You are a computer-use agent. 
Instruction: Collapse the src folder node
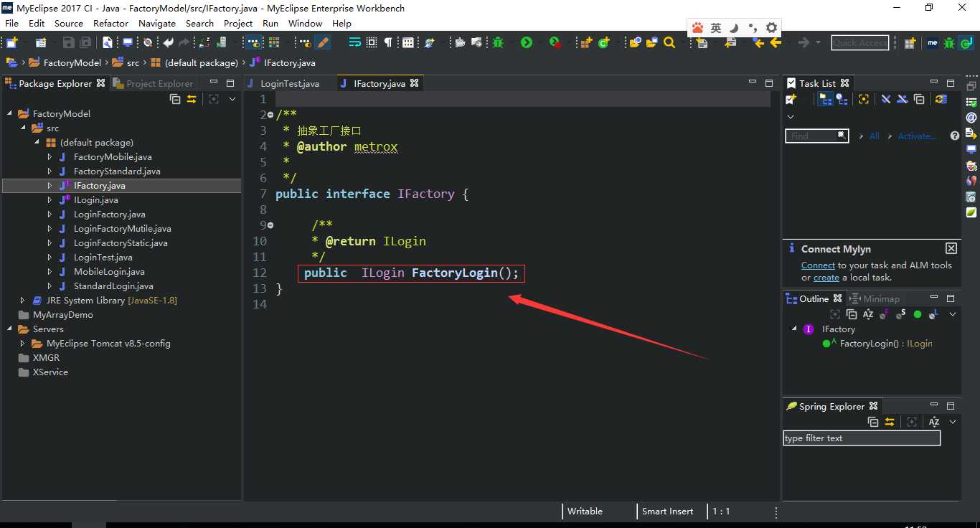tap(23, 128)
